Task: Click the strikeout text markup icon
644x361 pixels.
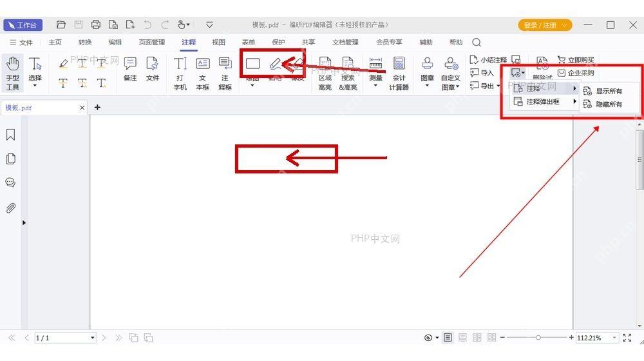Action: click(x=63, y=83)
